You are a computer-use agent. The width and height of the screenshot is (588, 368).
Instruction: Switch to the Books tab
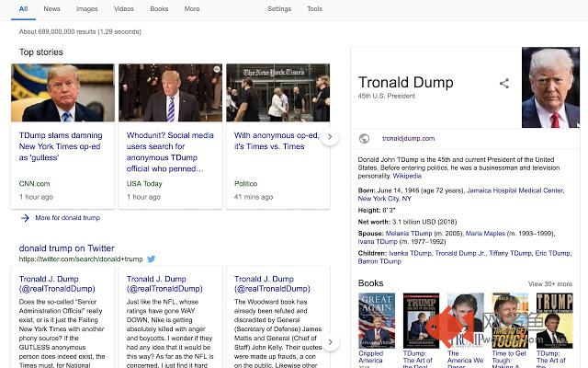coord(159,8)
